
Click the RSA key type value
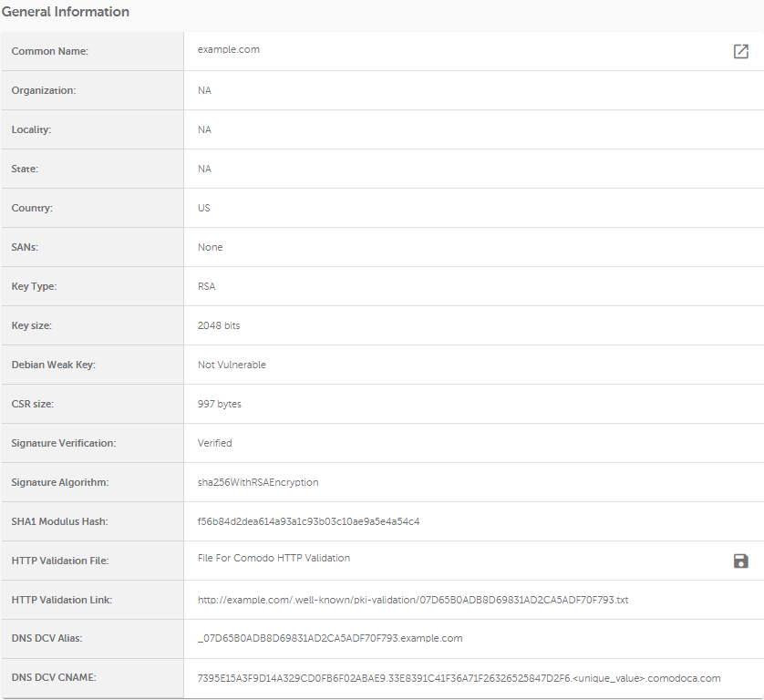[x=207, y=286]
